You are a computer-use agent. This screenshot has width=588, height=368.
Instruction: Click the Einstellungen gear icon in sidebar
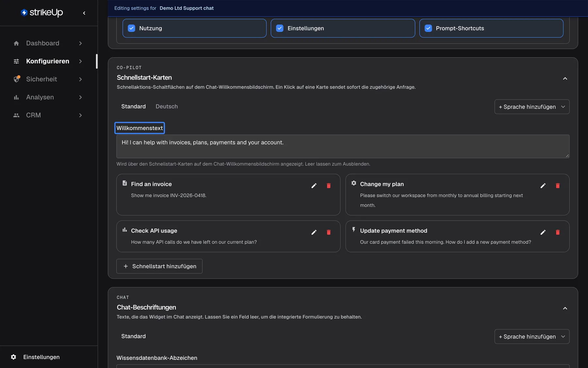pos(13,357)
